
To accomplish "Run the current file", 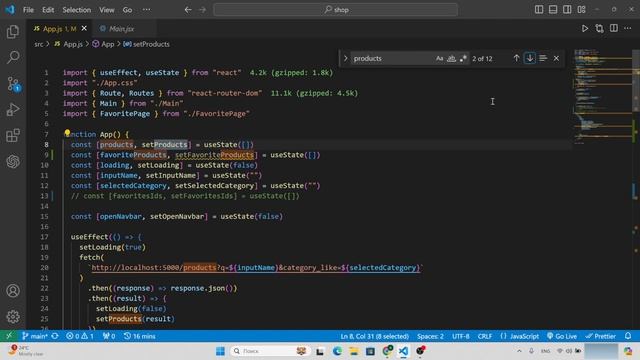I will point(585,28).
